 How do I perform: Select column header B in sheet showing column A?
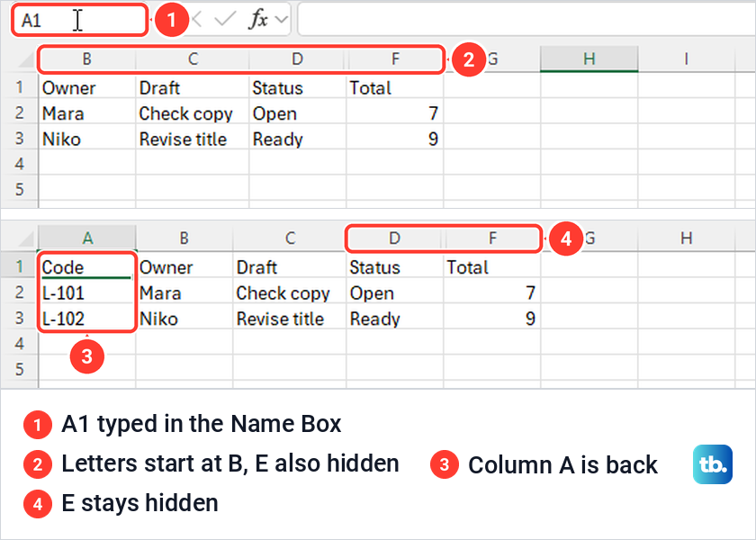(184, 238)
